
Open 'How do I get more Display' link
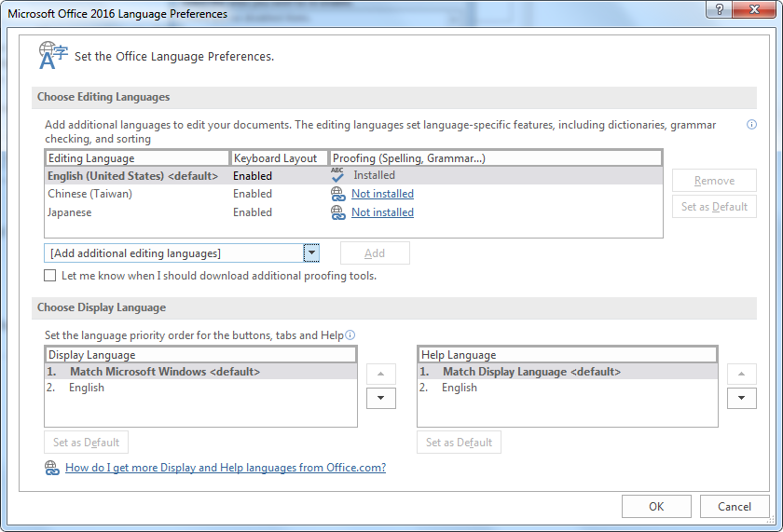[x=226, y=468]
